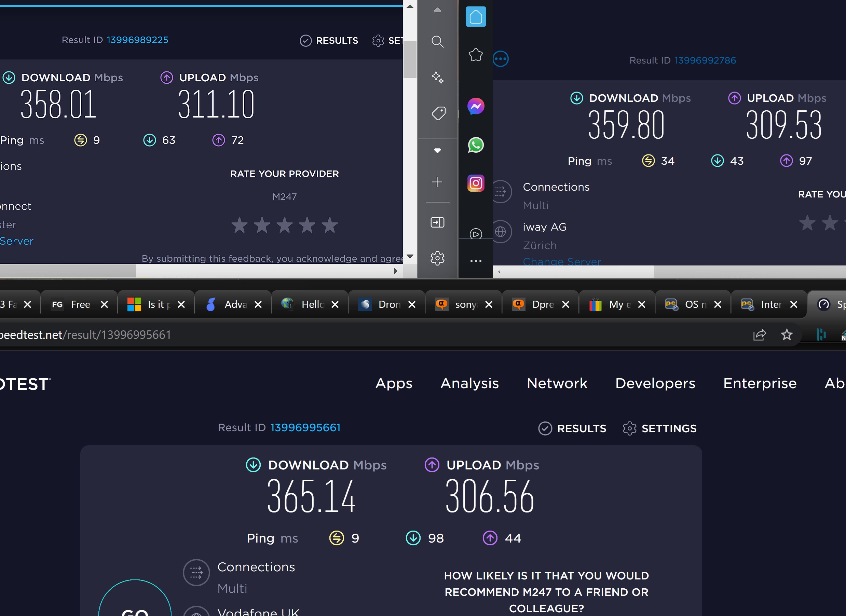Open Result ID 13996989225 link

click(x=137, y=40)
